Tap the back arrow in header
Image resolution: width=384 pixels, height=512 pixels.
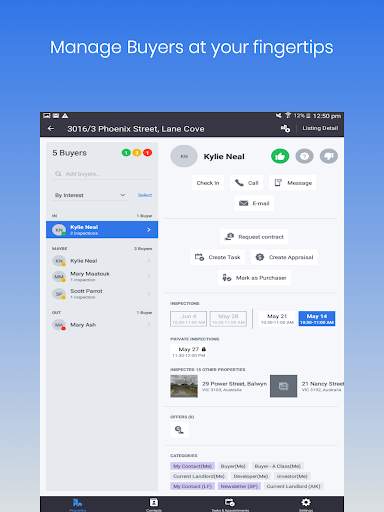(51, 128)
